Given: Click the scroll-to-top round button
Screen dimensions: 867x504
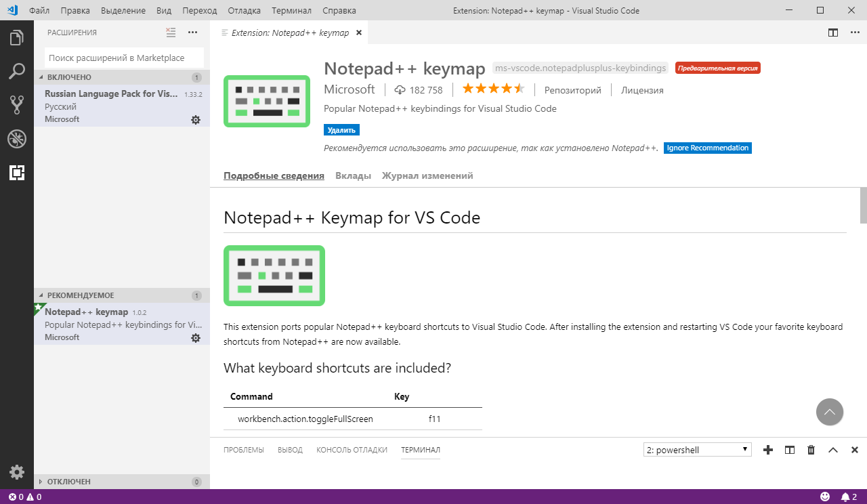Looking at the screenshot, I should tap(830, 412).
